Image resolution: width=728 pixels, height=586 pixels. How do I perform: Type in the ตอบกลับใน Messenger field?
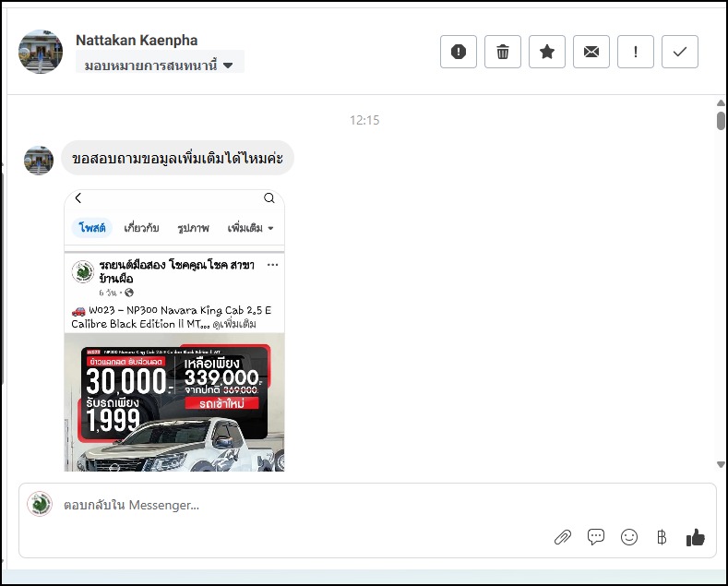click(x=277, y=505)
